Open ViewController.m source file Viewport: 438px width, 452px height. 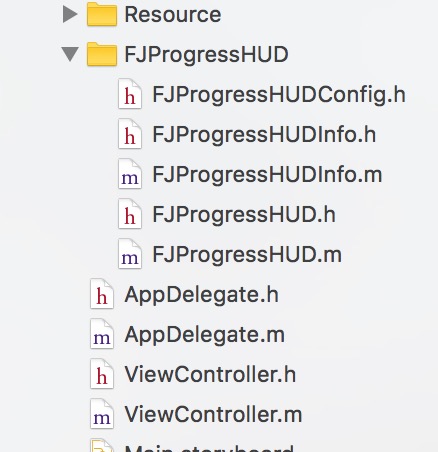tap(213, 414)
